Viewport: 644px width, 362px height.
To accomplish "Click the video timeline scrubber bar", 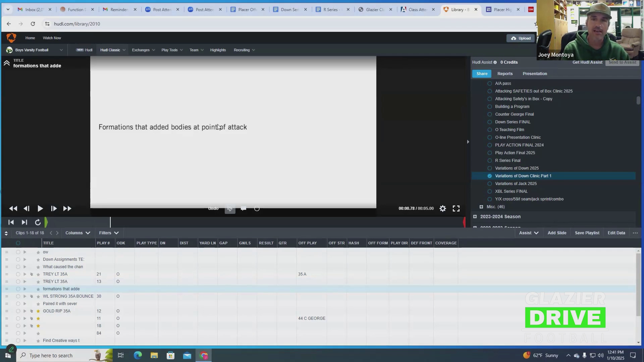I will click(x=255, y=222).
